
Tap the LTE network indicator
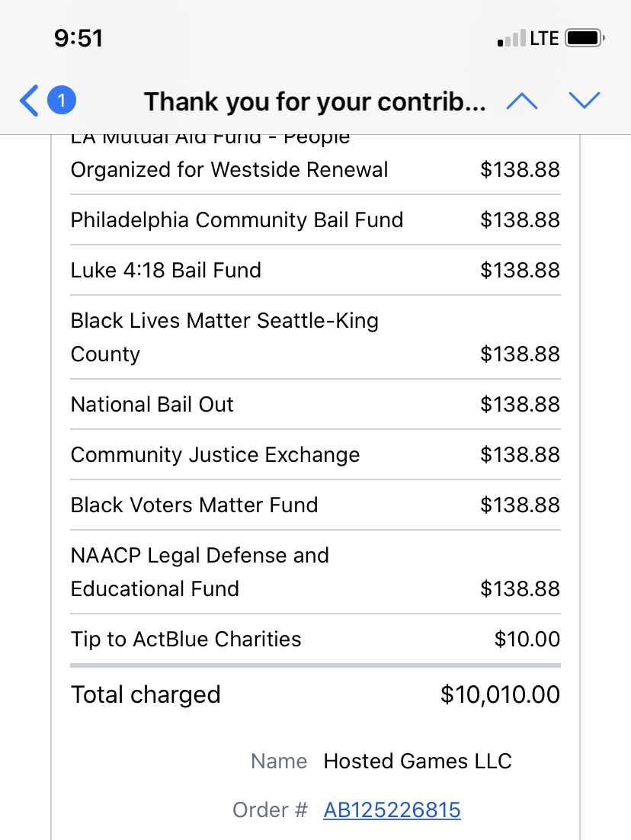(x=544, y=38)
